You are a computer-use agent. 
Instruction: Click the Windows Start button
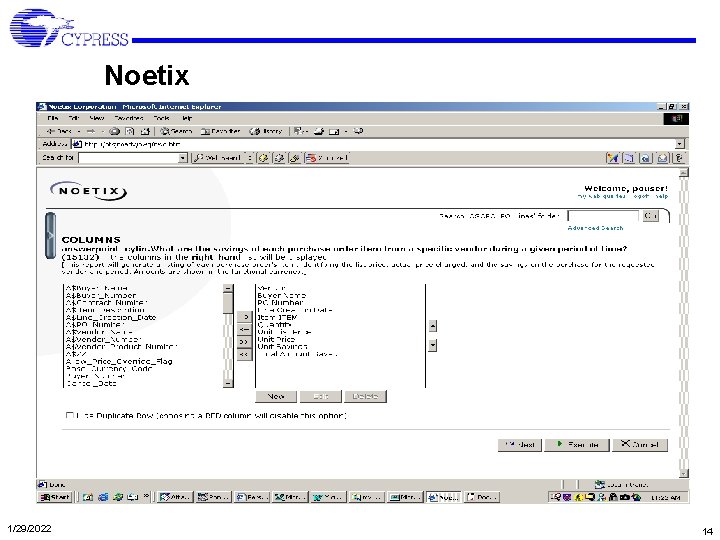[55, 497]
